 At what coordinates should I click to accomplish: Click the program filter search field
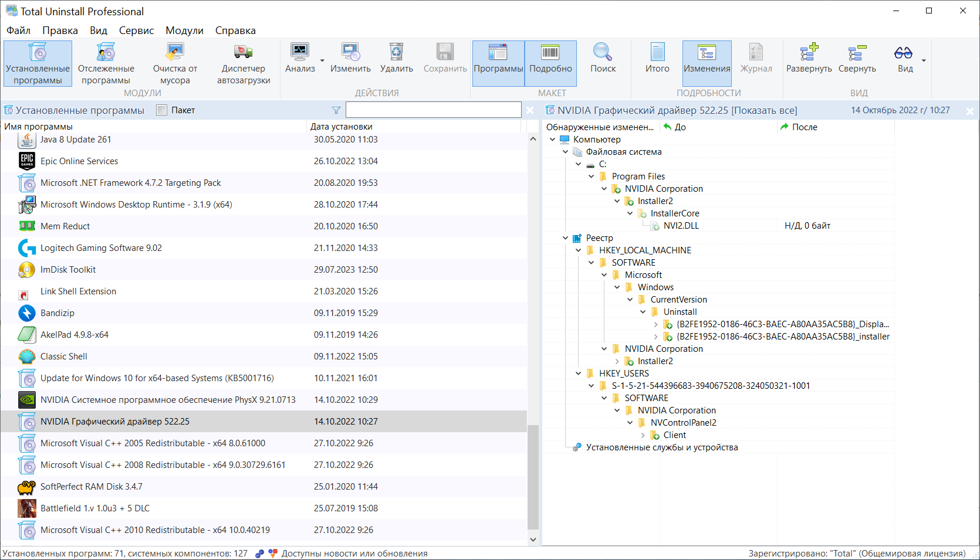434,110
